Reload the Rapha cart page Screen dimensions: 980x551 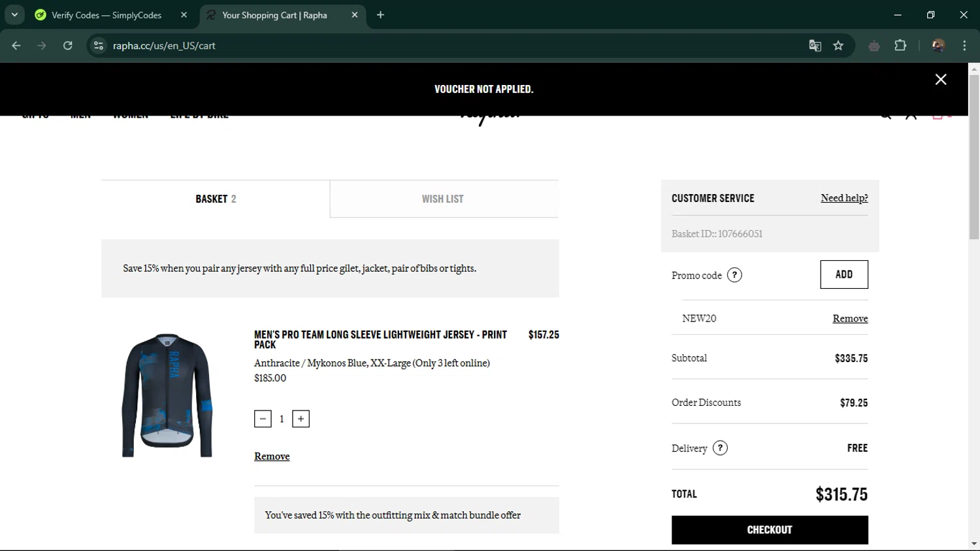pos(68,46)
